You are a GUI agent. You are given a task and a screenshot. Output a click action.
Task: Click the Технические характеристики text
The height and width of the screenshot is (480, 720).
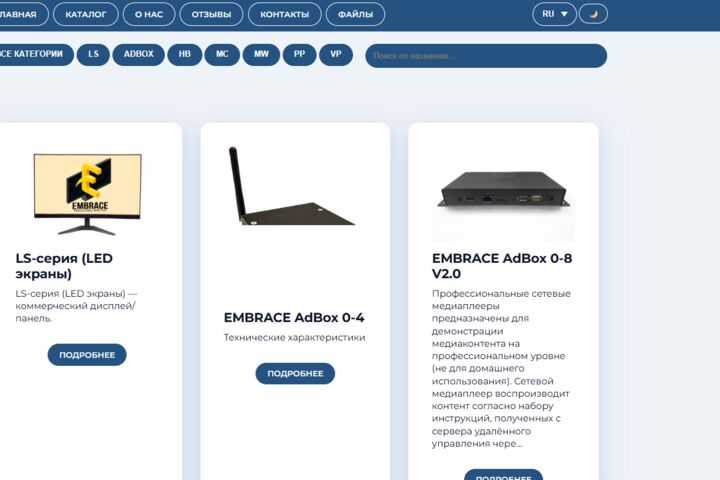point(294,338)
